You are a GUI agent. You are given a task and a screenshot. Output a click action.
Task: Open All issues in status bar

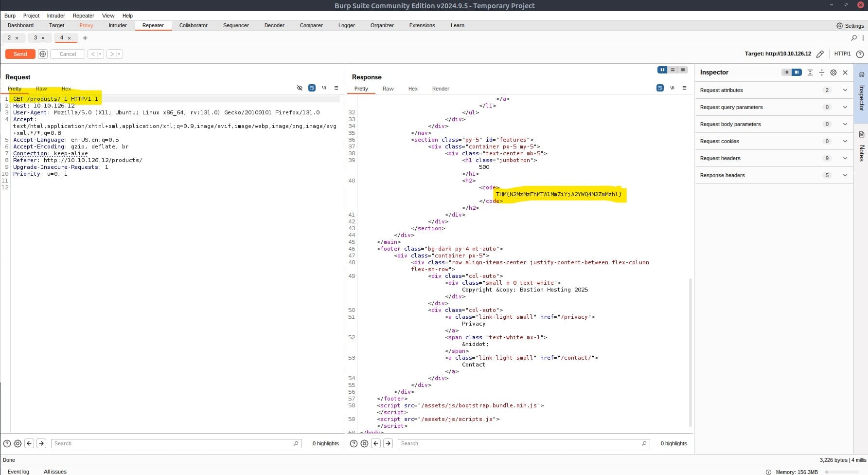pos(55,472)
